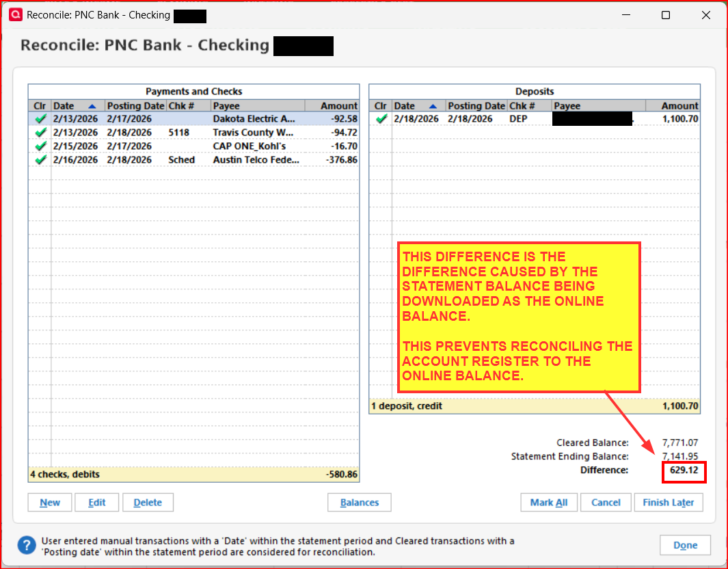The image size is (728, 569).
Task: Click the New button
Action: (50, 503)
